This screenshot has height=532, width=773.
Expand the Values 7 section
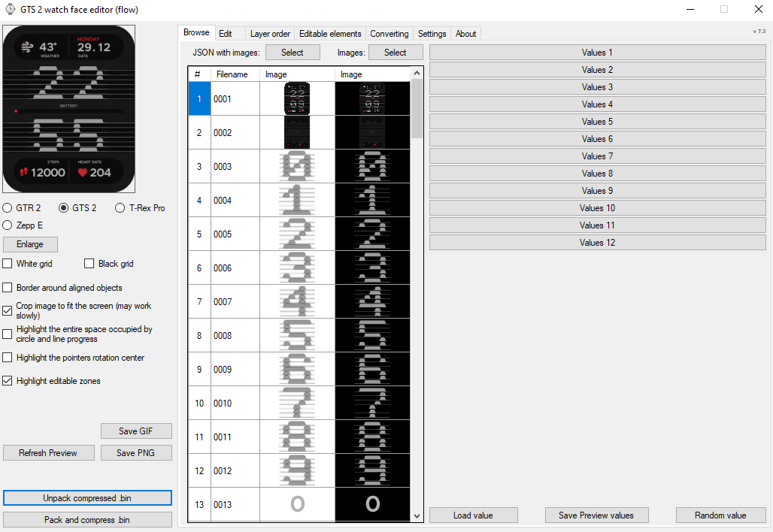click(x=598, y=156)
